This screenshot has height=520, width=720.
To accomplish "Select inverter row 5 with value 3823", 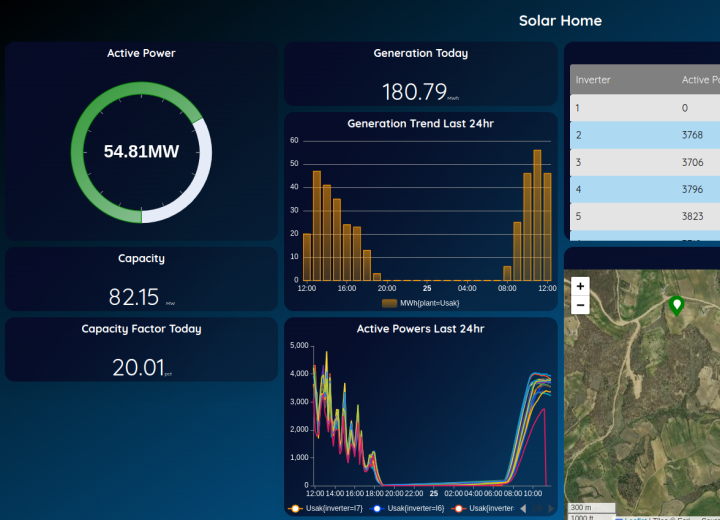I will coord(645,216).
